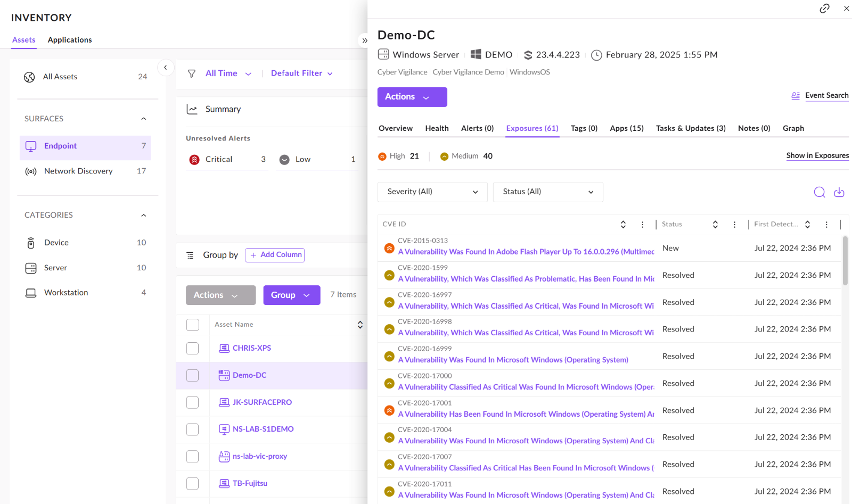Check the JK-SURFACEPRO row checkbox
Image resolution: width=852 pixels, height=504 pixels.
click(193, 402)
